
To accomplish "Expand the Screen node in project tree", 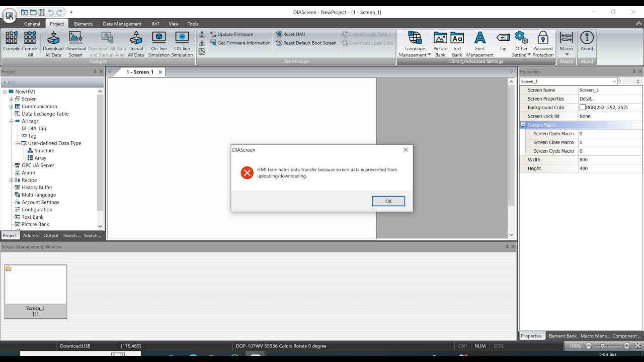I will pyautogui.click(x=11, y=99).
